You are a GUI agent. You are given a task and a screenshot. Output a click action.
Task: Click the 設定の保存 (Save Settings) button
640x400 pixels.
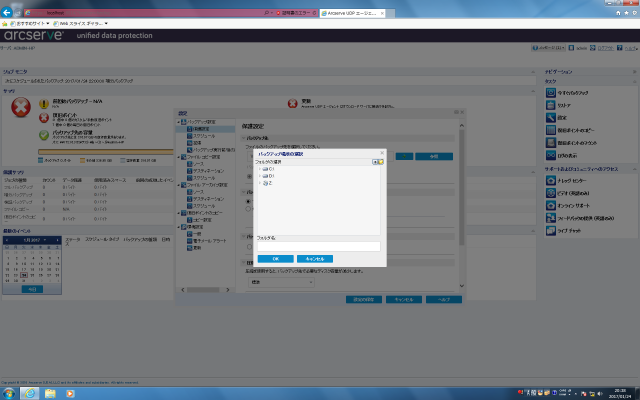(x=362, y=299)
